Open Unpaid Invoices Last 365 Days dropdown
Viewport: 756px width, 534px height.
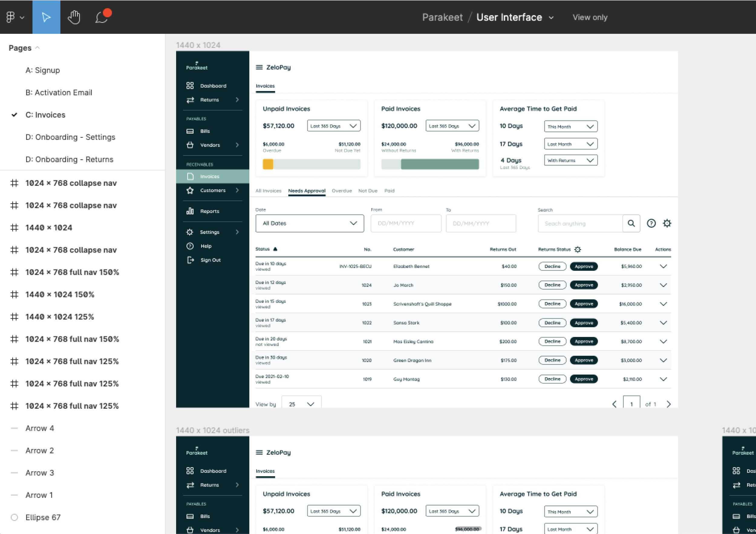334,126
